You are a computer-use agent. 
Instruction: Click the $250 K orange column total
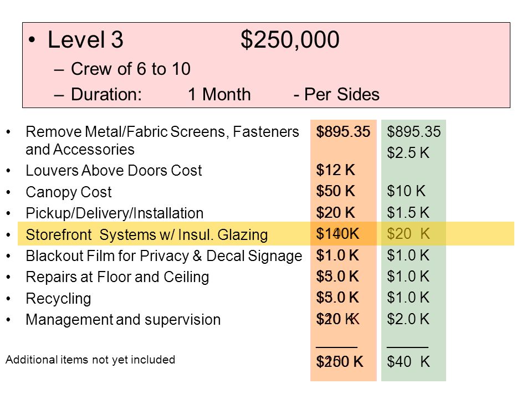pyautogui.click(x=340, y=362)
